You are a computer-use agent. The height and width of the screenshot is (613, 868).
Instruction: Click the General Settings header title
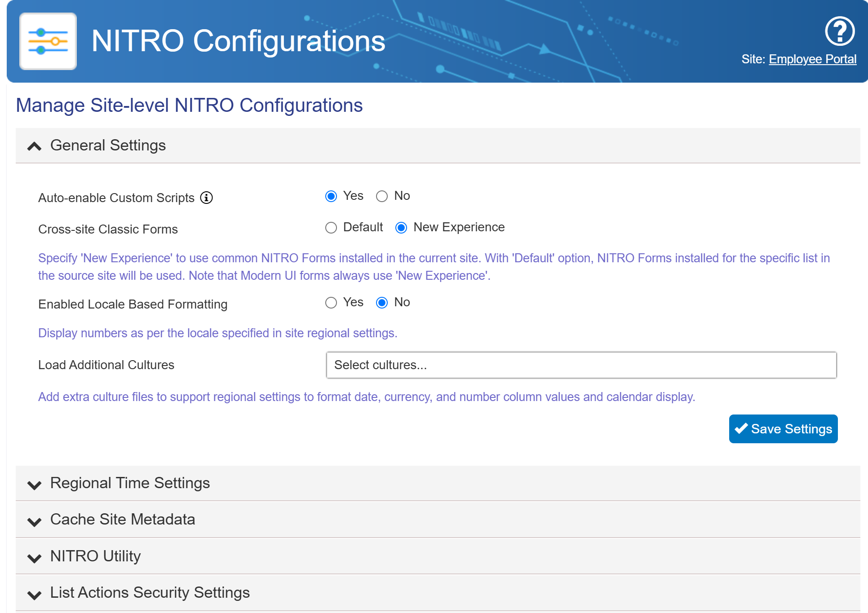pyautogui.click(x=108, y=145)
